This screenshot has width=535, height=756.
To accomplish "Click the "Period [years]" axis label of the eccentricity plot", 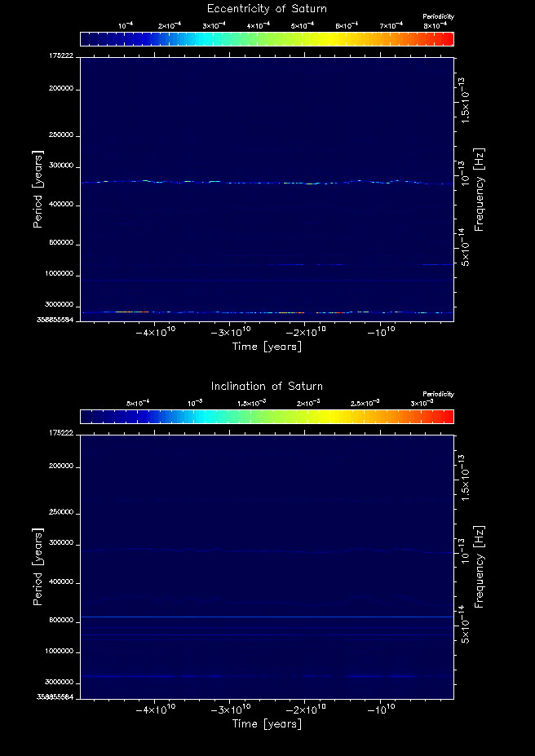I will coord(38,188).
